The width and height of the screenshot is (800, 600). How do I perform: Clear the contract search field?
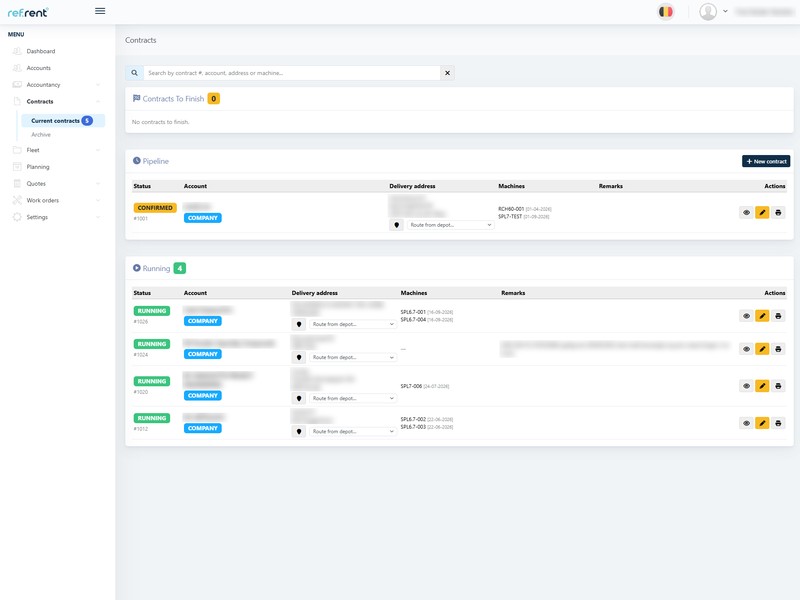(447, 73)
